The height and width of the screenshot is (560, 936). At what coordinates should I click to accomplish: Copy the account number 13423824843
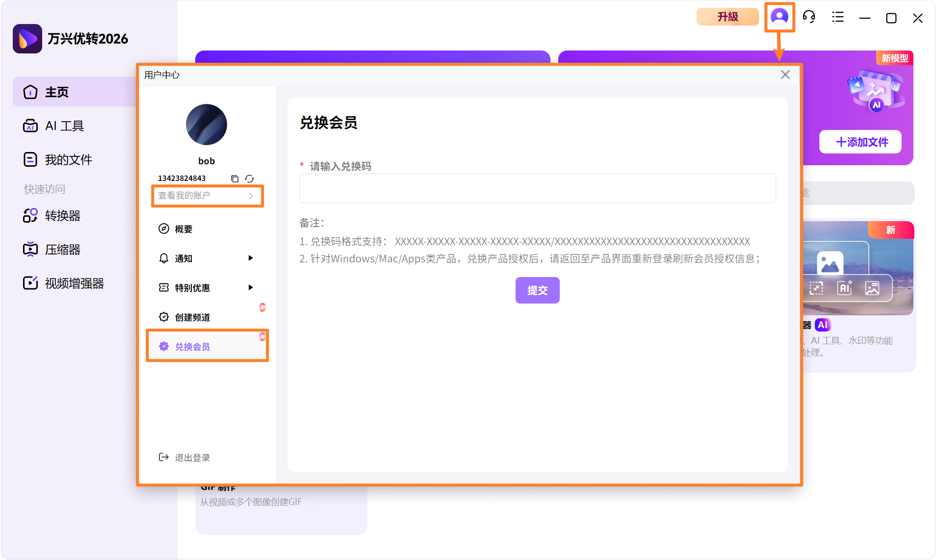[234, 178]
